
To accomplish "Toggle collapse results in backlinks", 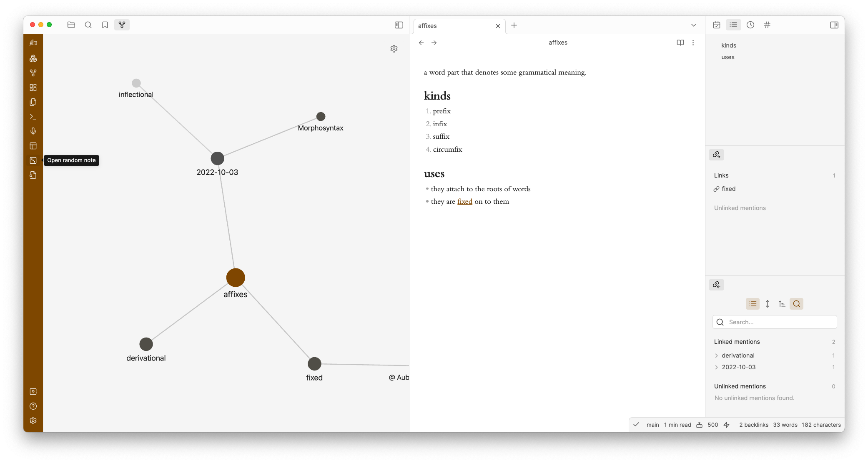I will coord(753,304).
